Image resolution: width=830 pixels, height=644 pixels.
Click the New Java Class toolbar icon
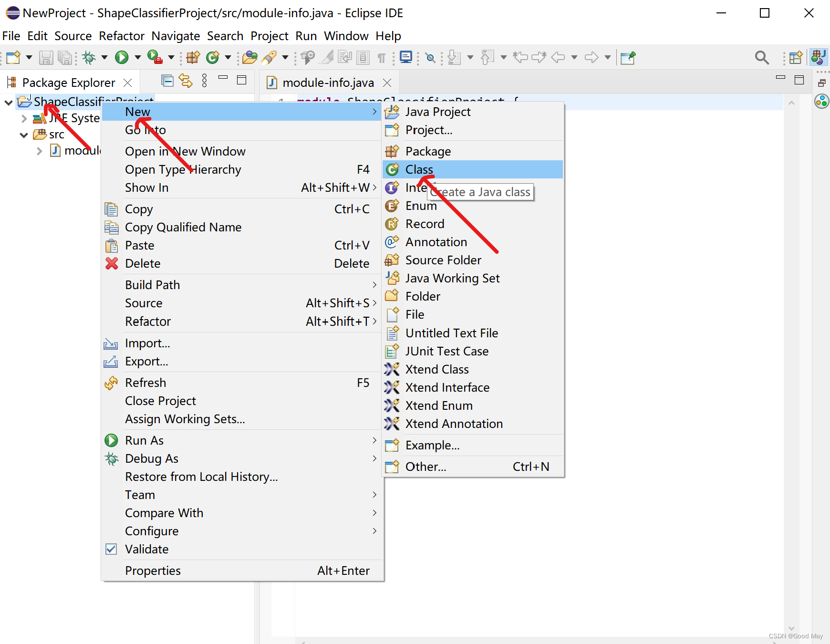(x=212, y=58)
